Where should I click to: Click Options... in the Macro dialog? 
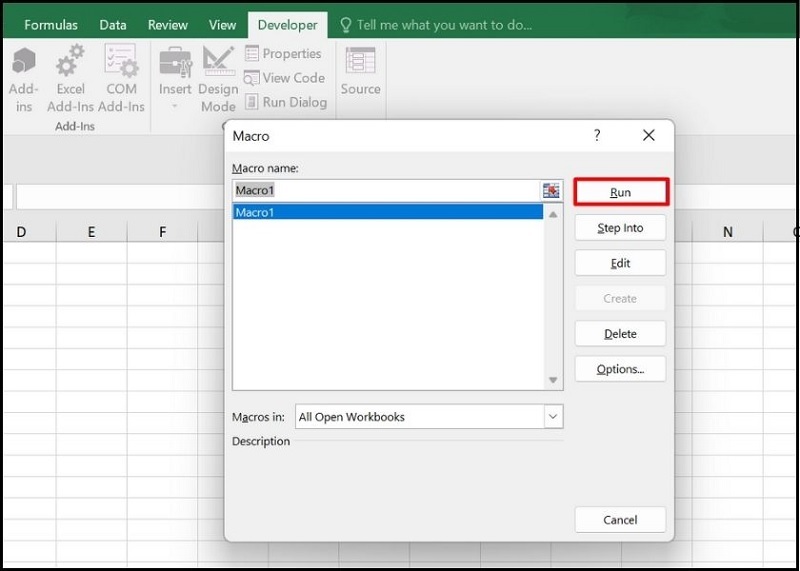coord(620,369)
